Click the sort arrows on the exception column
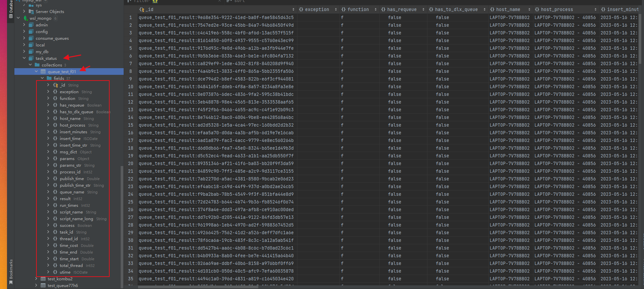This screenshot has height=289, width=644. click(336, 9)
